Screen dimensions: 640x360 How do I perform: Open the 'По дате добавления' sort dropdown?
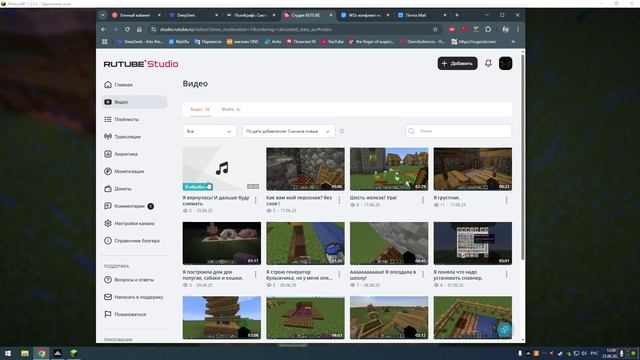[x=288, y=131]
